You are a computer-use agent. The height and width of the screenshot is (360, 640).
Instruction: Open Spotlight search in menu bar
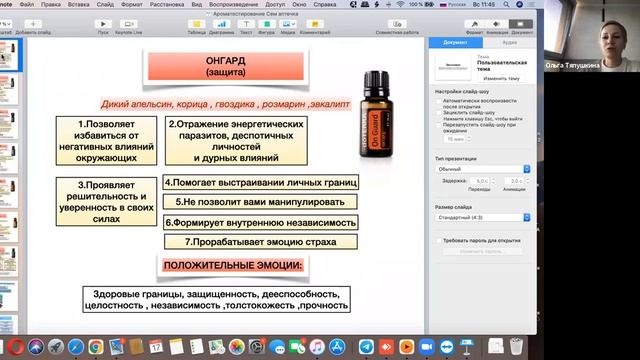[x=506, y=4]
